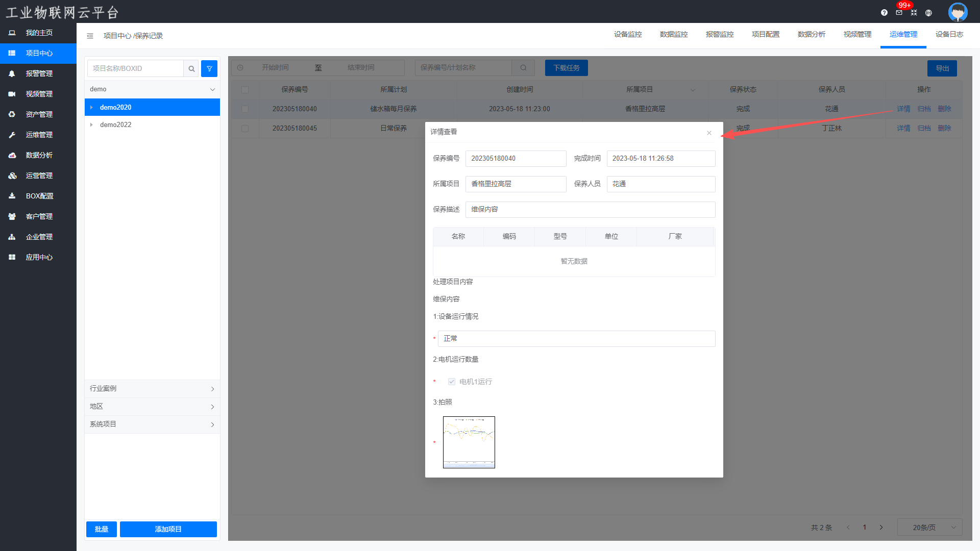Open 报警管理 from the sidebar
This screenshot has width=980, height=551.
click(39, 73)
